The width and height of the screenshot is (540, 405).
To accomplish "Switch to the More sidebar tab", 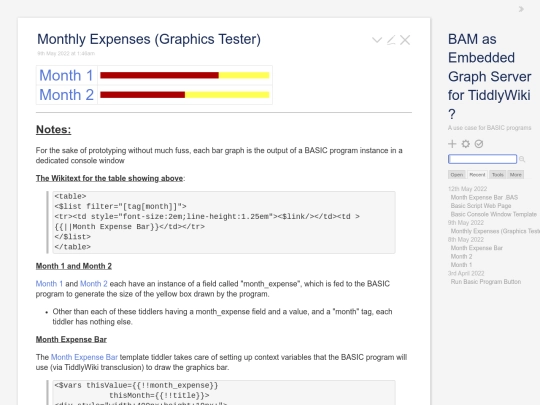I will [516, 175].
